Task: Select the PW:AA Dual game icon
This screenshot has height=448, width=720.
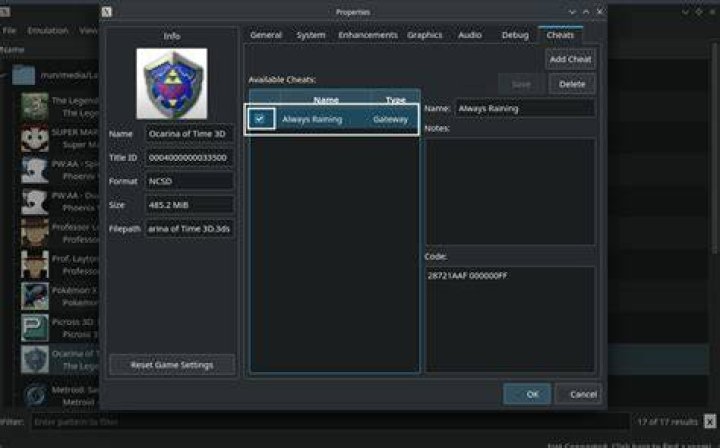Action: [35, 202]
